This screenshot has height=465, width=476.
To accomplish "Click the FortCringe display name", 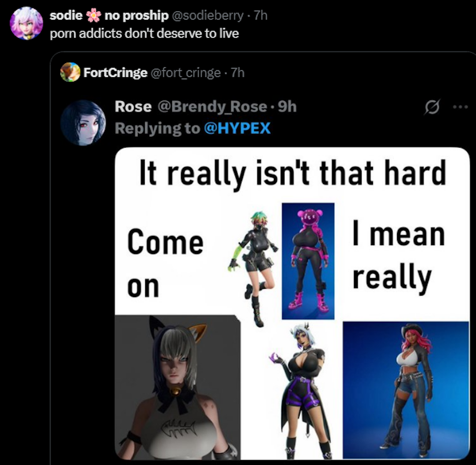I will point(116,72).
